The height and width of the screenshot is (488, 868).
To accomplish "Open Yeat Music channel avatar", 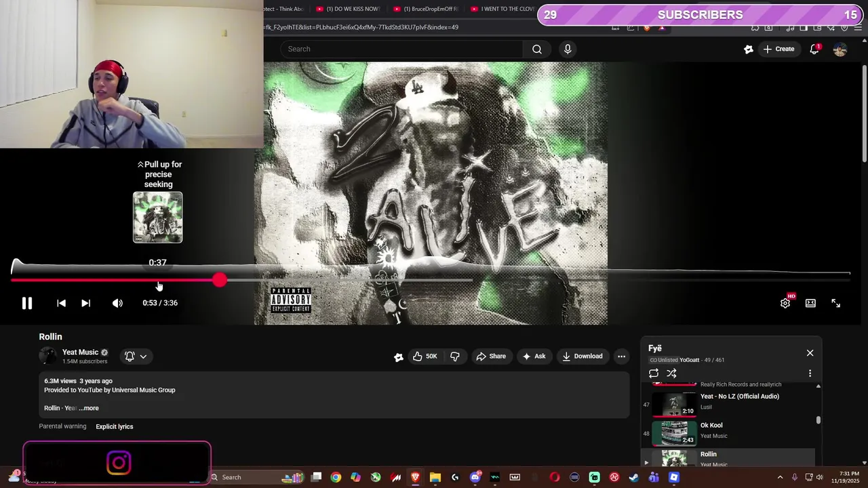I will pos(48,356).
